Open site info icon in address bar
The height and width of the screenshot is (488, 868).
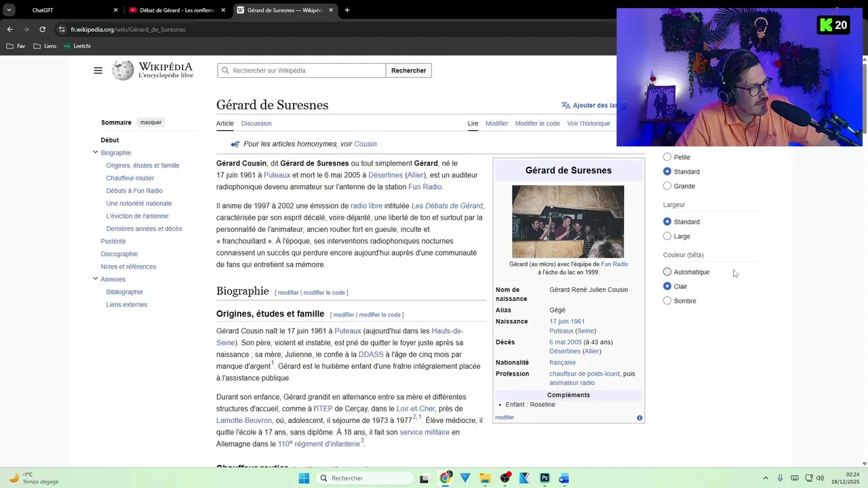click(62, 29)
